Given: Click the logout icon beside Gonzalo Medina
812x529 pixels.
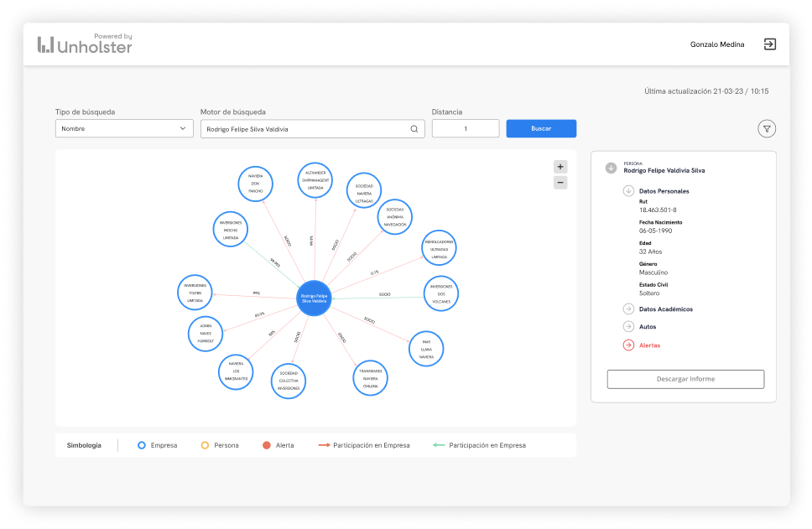Looking at the screenshot, I should tap(769, 44).
